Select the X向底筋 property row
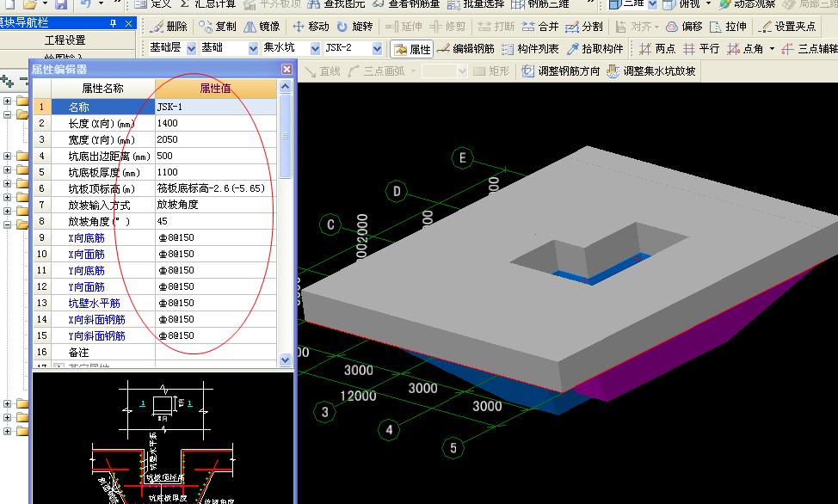This screenshot has width=838, height=504. (155, 238)
